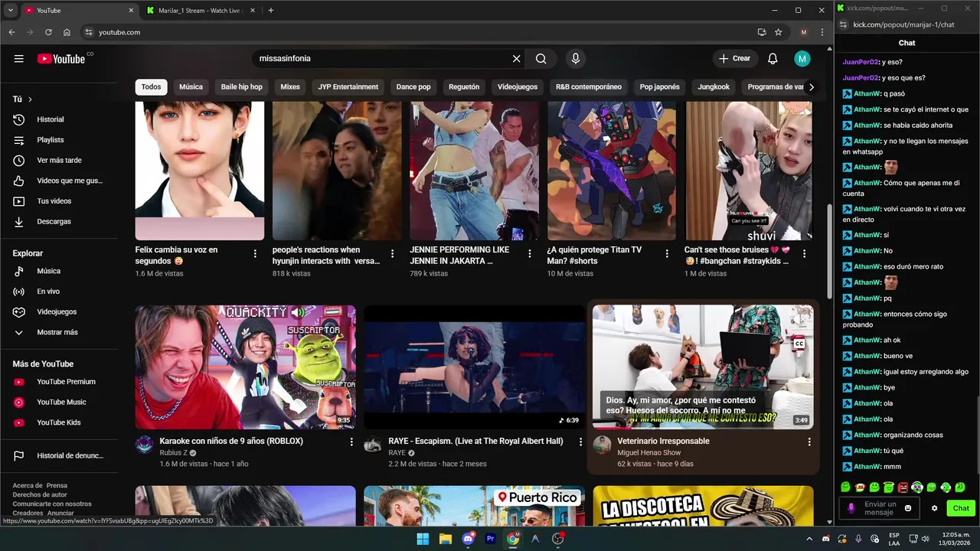Open options menu for RAYE Escapism video
Screen dimensions: 980x551
(x=580, y=442)
